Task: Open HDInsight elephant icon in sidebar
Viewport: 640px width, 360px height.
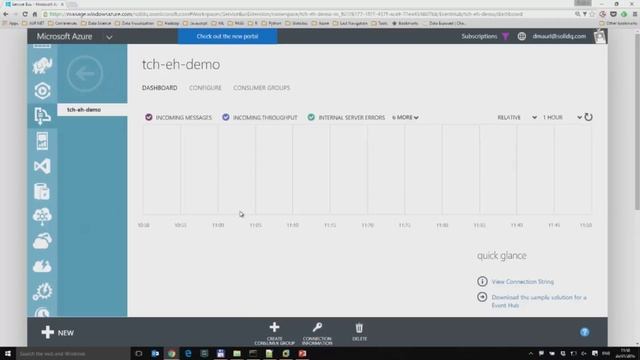Action: click(42, 65)
